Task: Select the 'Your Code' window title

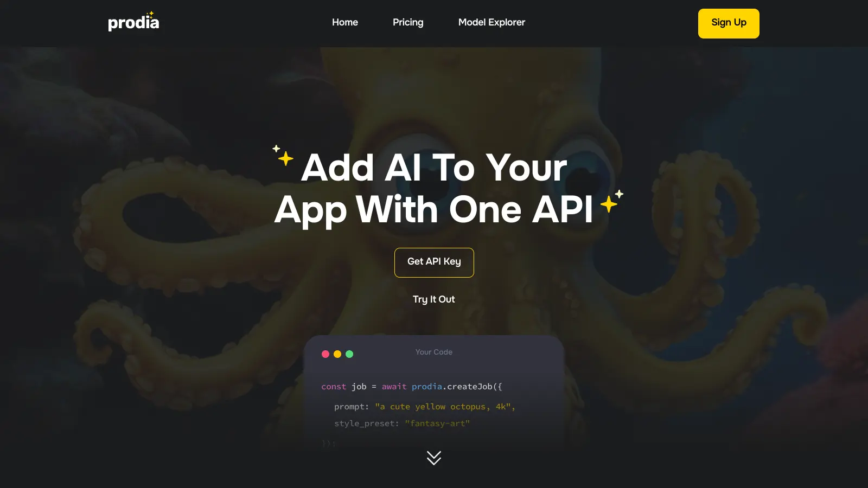Action: point(434,352)
